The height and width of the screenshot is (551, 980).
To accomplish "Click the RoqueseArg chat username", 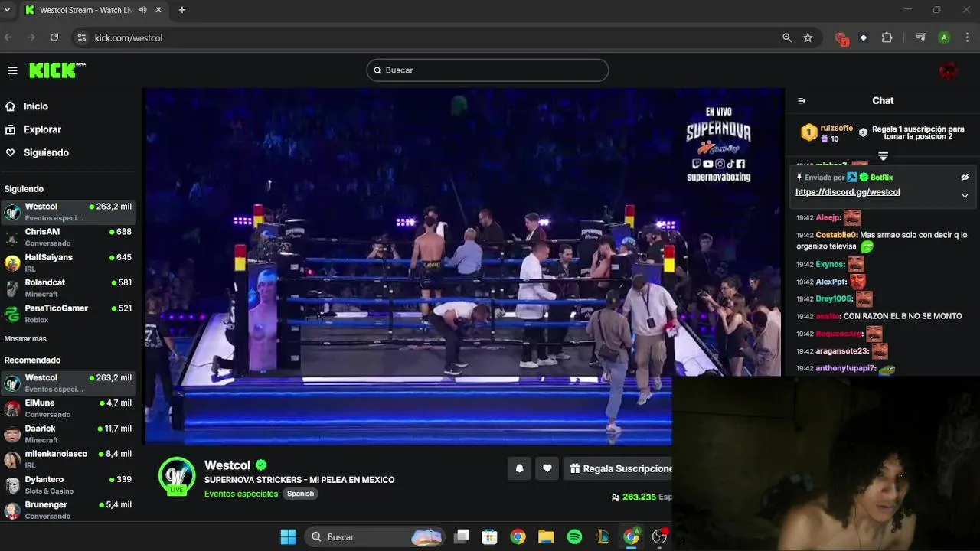I will (x=838, y=334).
